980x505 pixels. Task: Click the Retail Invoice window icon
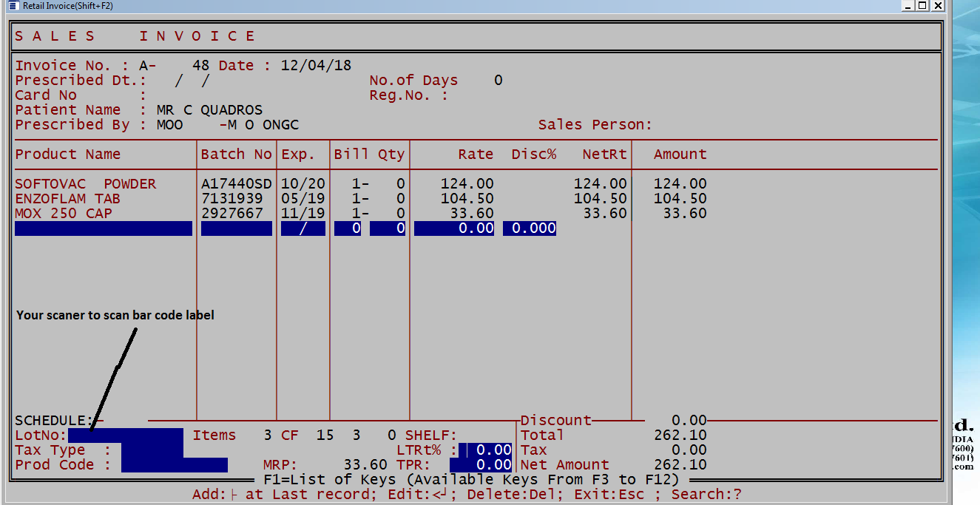point(12,6)
